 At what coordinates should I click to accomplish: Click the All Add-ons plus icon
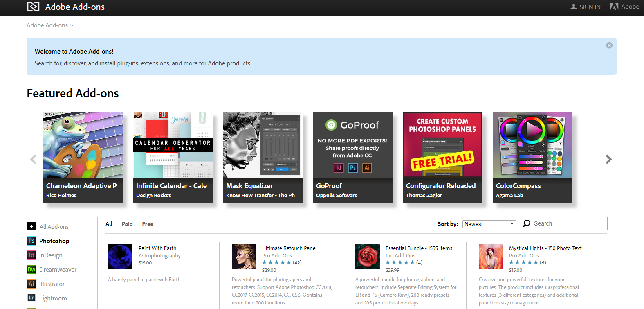click(31, 226)
